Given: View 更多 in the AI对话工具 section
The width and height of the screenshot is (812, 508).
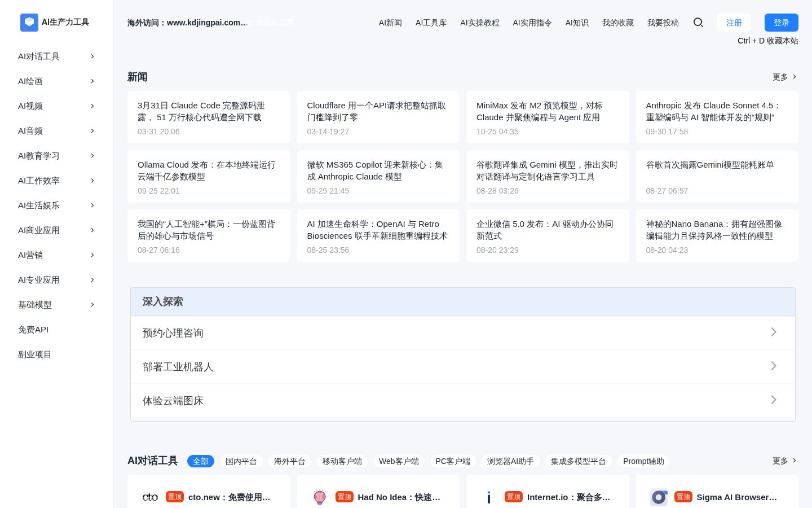Looking at the screenshot, I should (785, 461).
